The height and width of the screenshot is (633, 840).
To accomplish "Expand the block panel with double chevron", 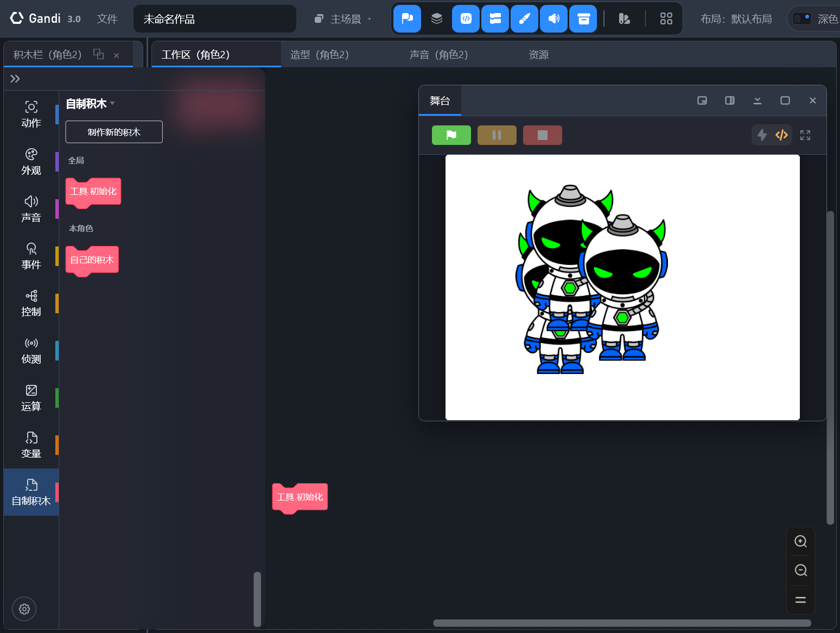I will pyautogui.click(x=15, y=79).
